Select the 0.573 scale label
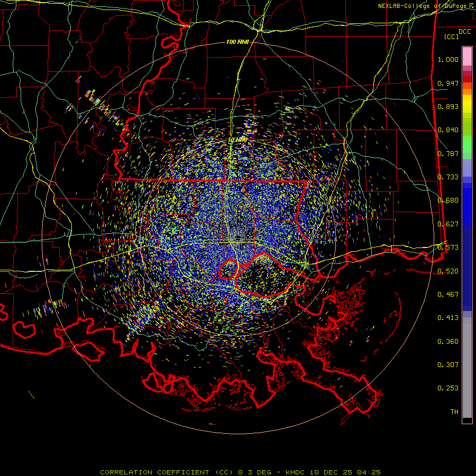 (x=448, y=248)
